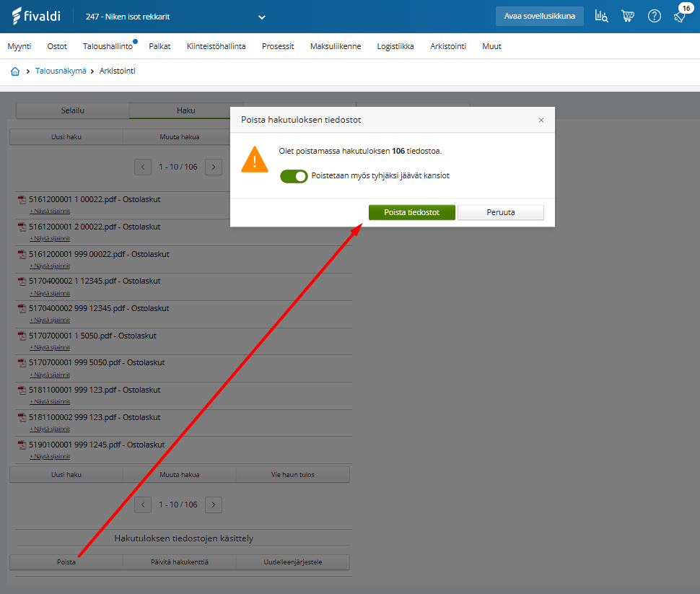
Task: Click PDF icon of 5181100002 999 123.pdf
Action: 22,418
